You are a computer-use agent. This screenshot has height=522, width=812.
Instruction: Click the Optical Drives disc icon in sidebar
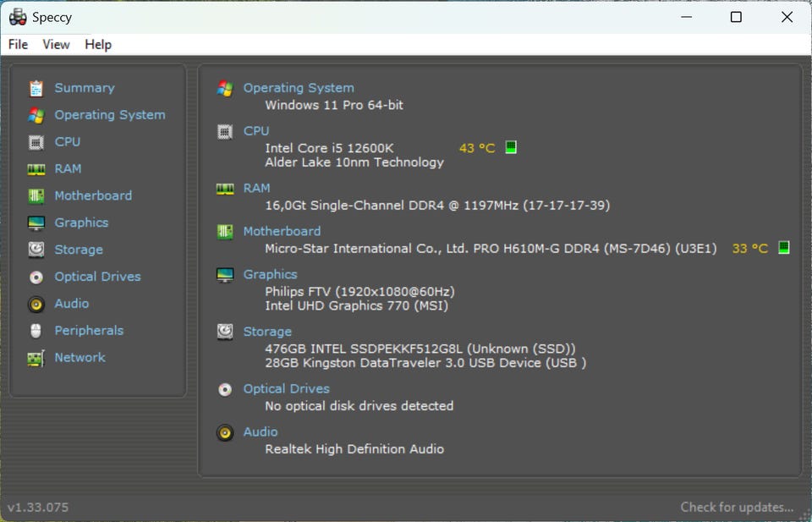click(36, 277)
